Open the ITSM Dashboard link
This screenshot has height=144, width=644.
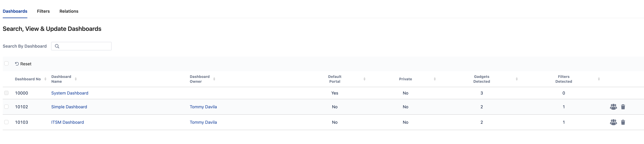(x=68, y=122)
